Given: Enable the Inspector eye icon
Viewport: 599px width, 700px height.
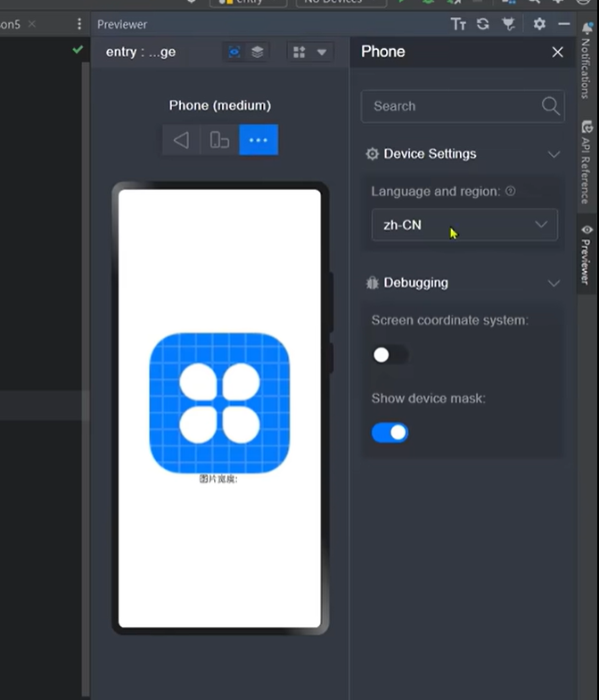Looking at the screenshot, I should [234, 52].
